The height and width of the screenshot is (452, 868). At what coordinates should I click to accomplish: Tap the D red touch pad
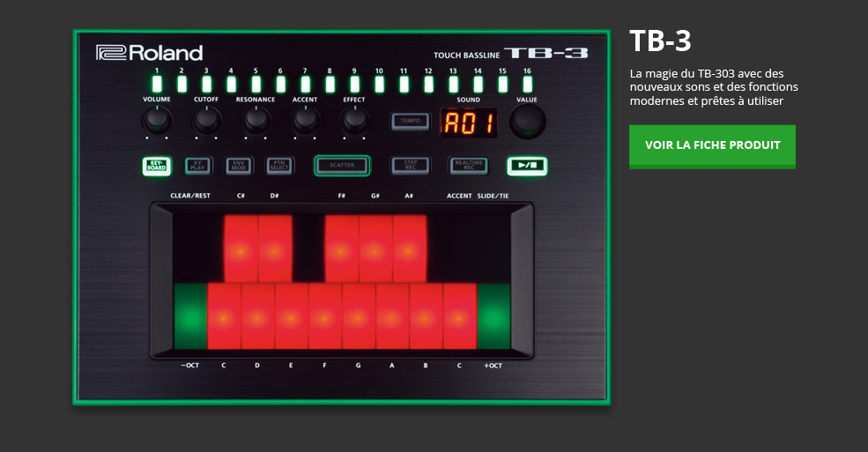[258, 316]
